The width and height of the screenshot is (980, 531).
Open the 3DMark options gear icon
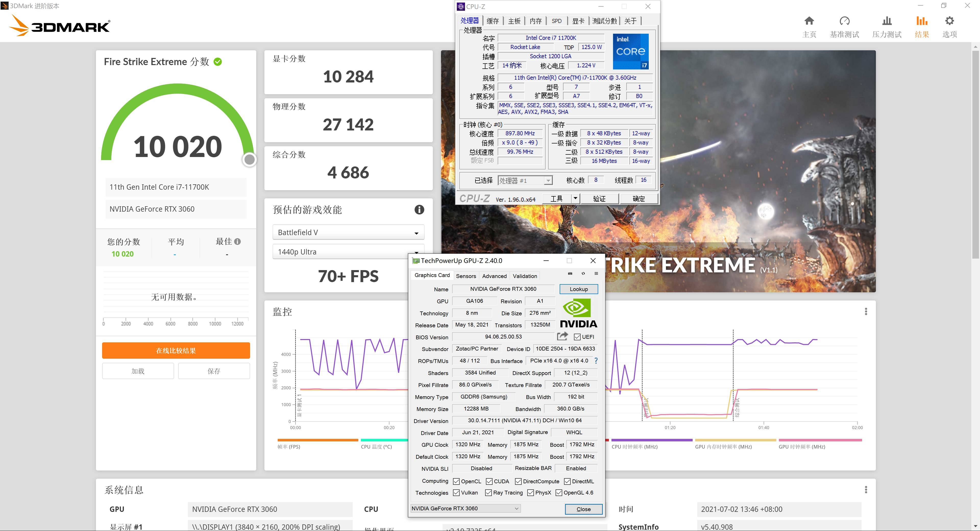[950, 21]
